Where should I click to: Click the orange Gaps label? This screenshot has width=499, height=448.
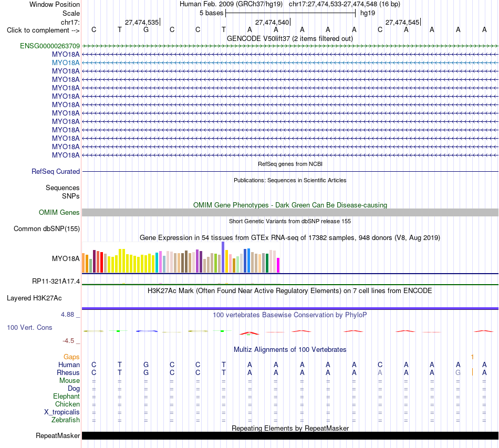click(71, 357)
